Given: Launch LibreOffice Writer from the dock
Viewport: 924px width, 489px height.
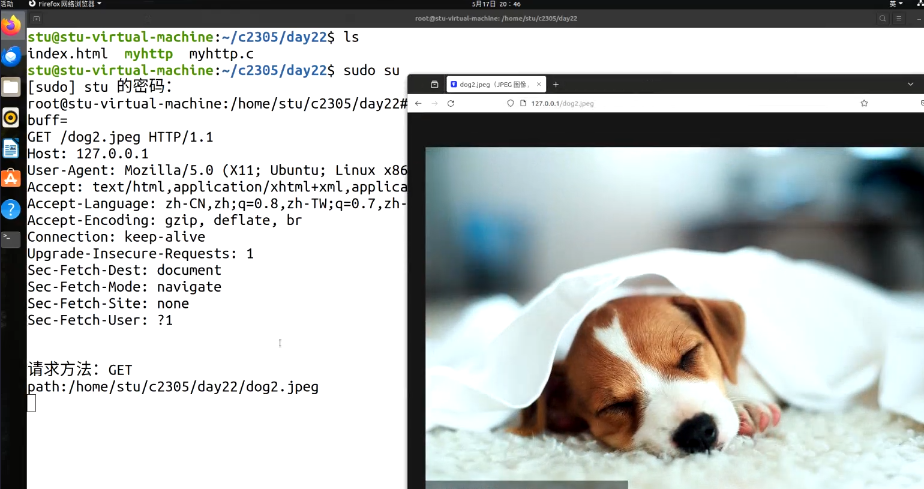Looking at the screenshot, I should 11,148.
